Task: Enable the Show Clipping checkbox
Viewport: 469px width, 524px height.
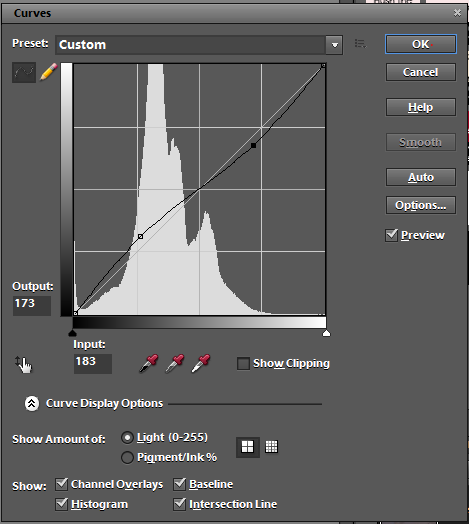Action: point(243,363)
